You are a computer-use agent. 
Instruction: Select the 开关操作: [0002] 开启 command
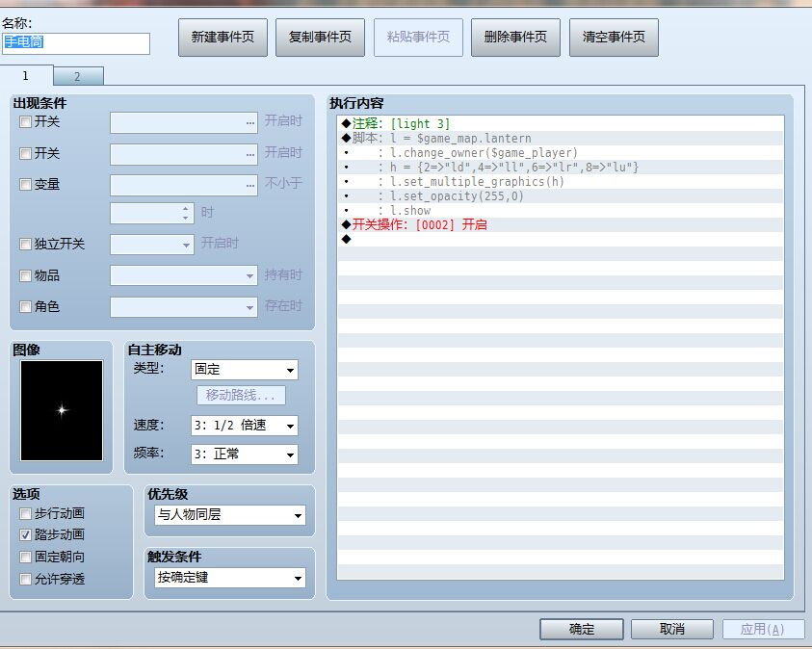561,224
